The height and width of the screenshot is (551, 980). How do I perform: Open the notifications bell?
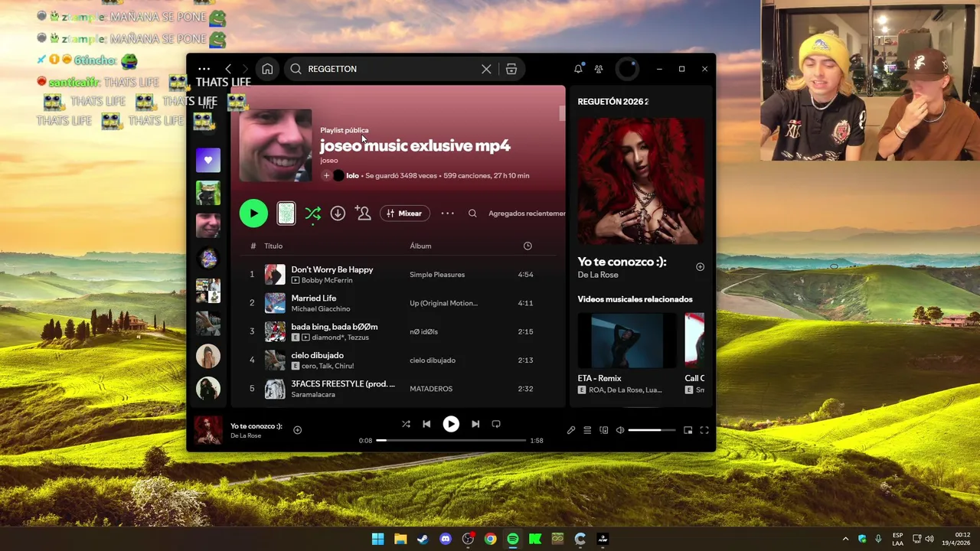[578, 69]
